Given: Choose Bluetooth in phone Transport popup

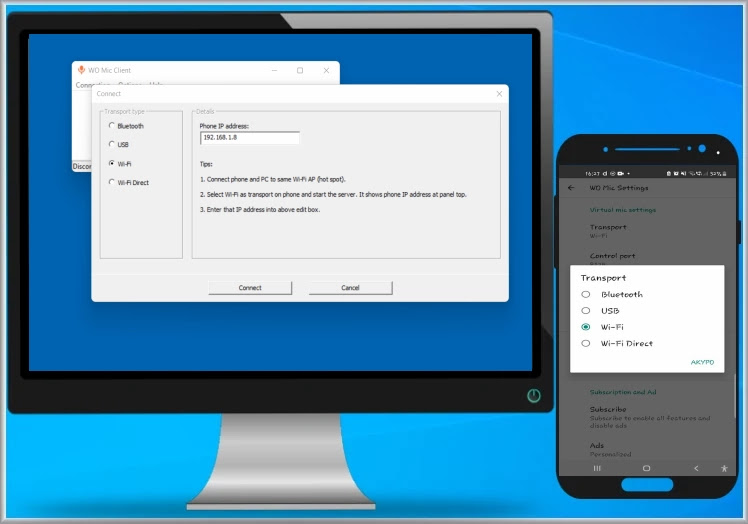Looking at the screenshot, I should pos(613,294).
